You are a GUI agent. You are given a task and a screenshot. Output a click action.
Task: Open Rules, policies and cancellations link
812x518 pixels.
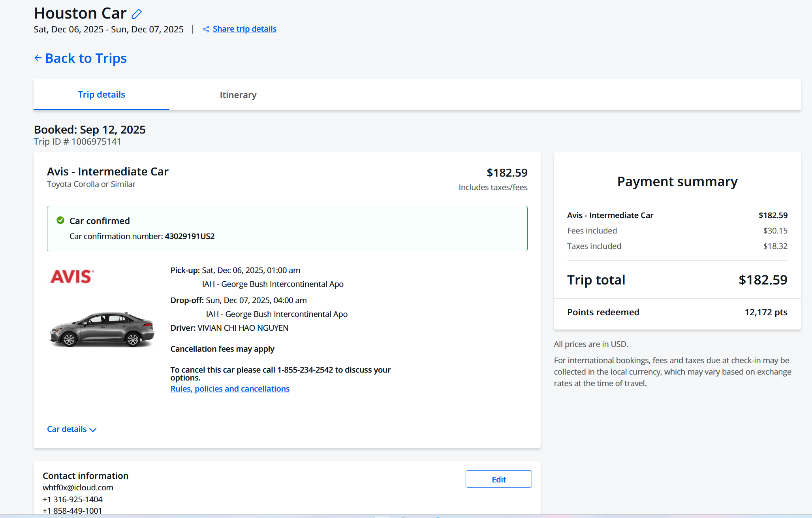[230, 389]
